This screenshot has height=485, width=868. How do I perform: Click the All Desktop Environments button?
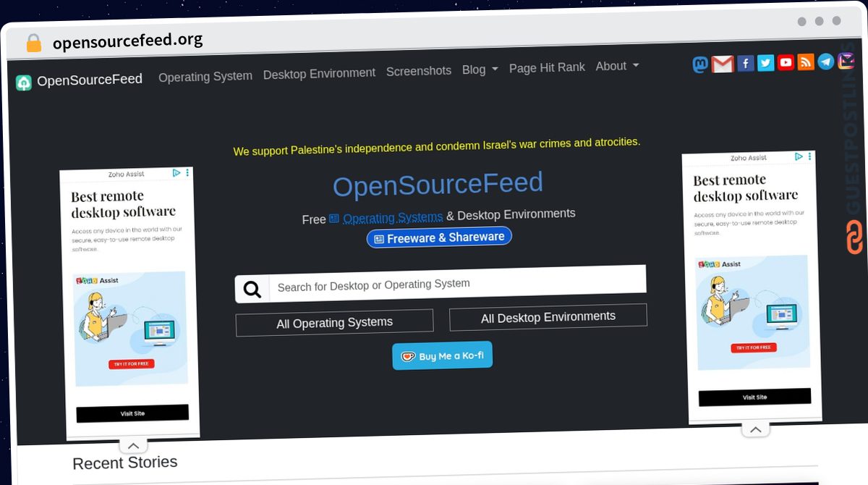[548, 317]
